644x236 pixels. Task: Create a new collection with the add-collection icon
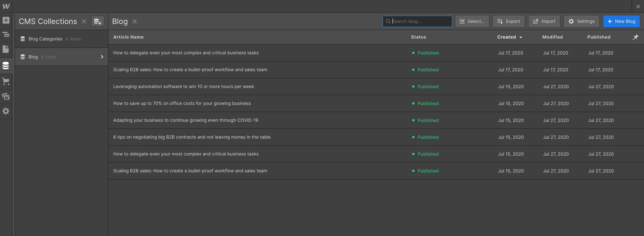click(x=98, y=21)
